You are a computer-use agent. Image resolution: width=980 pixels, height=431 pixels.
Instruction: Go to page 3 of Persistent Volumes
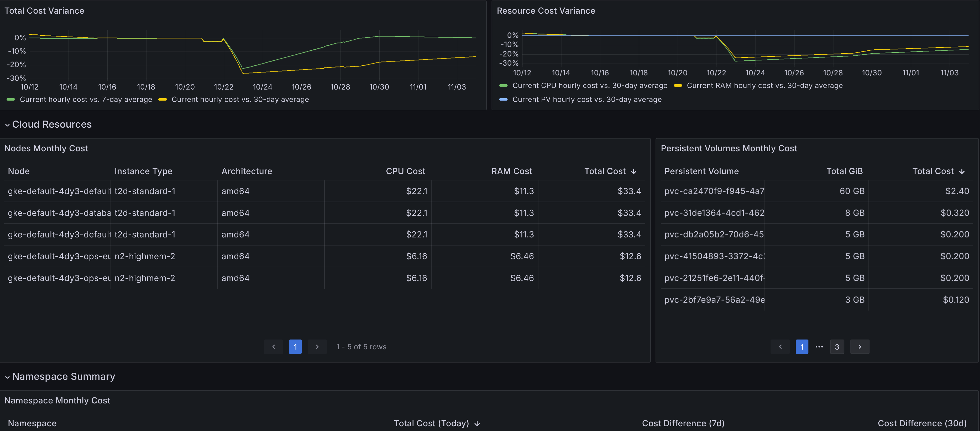(837, 346)
